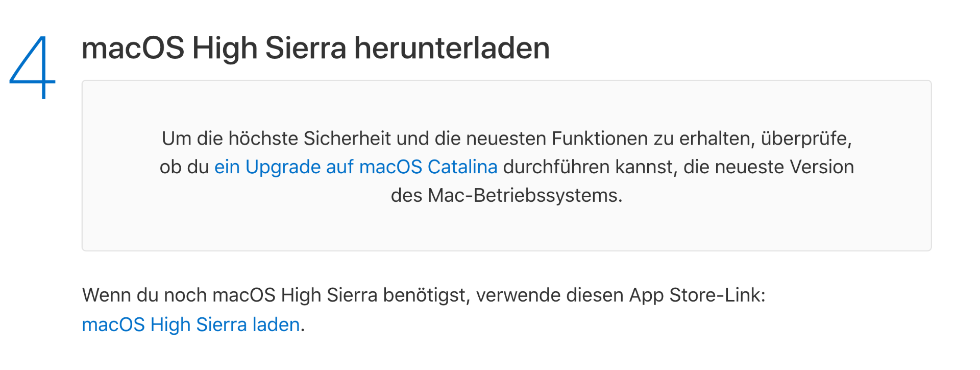Open the "ein Upgrade auf macOS Catalina" link

tap(355, 167)
